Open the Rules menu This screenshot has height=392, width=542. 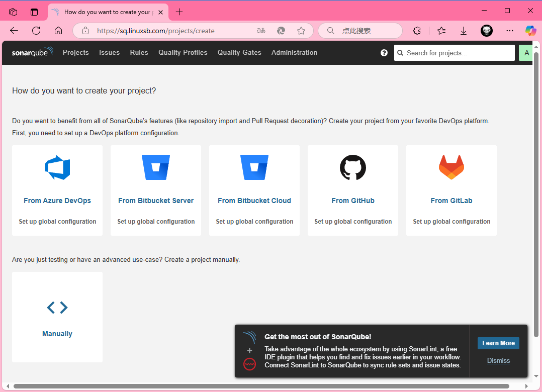click(139, 52)
